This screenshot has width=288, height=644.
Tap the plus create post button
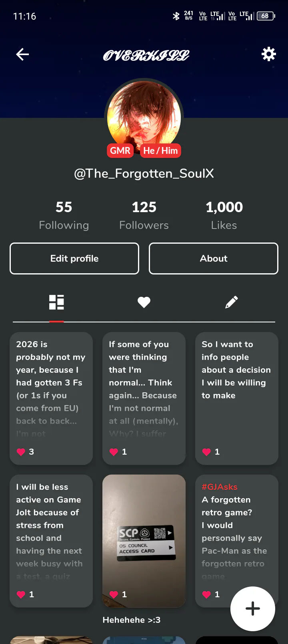[252, 608]
